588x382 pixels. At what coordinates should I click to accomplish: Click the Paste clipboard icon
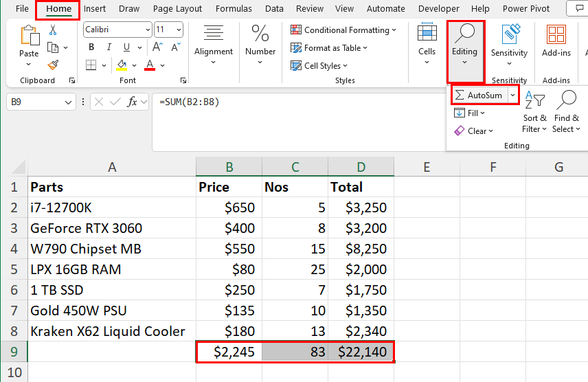pyautogui.click(x=30, y=36)
